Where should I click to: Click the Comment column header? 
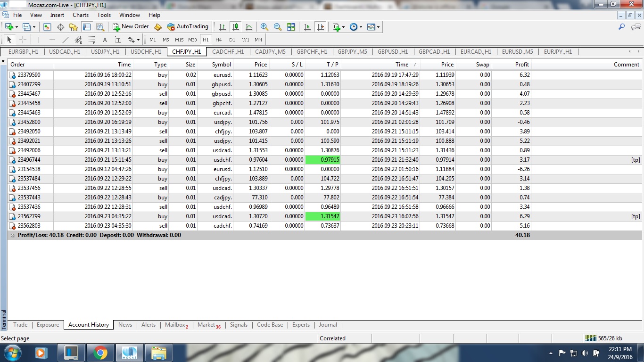point(586,65)
